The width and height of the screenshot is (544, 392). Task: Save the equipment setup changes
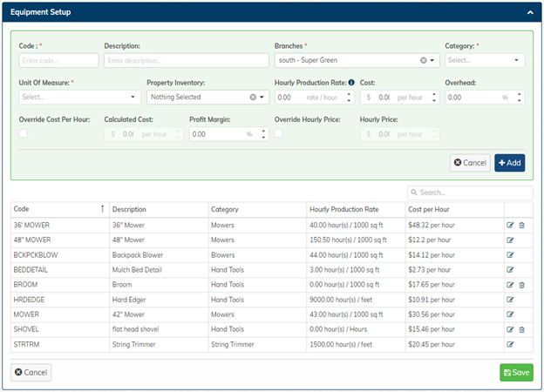[x=516, y=373]
